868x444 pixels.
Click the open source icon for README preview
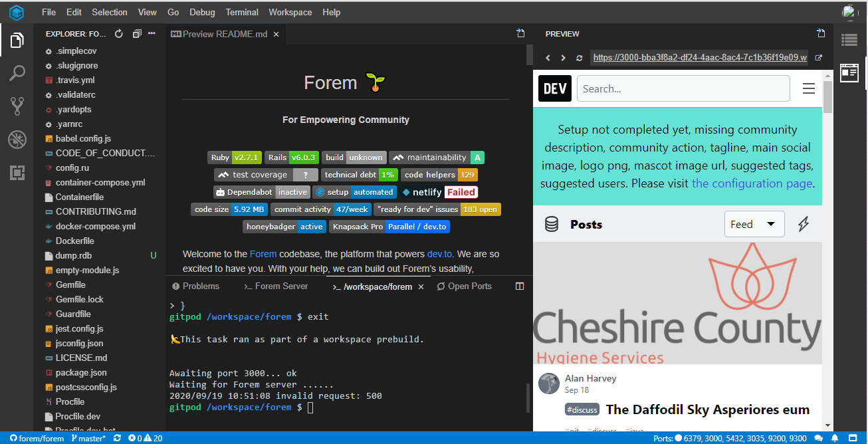tap(520, 33)
